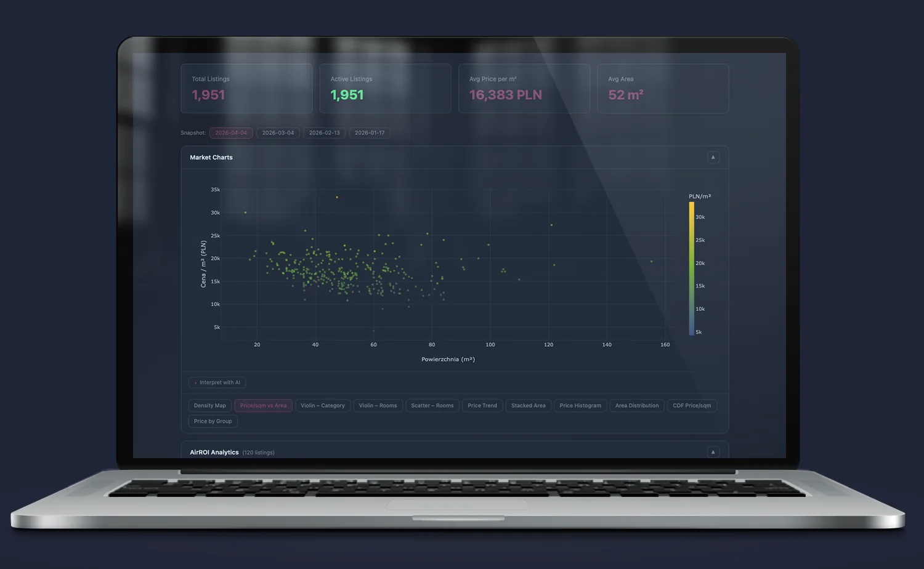The image size is (924, 569).
Task: Switch to Stacked Area chart
Action: [x=529, y=405]
